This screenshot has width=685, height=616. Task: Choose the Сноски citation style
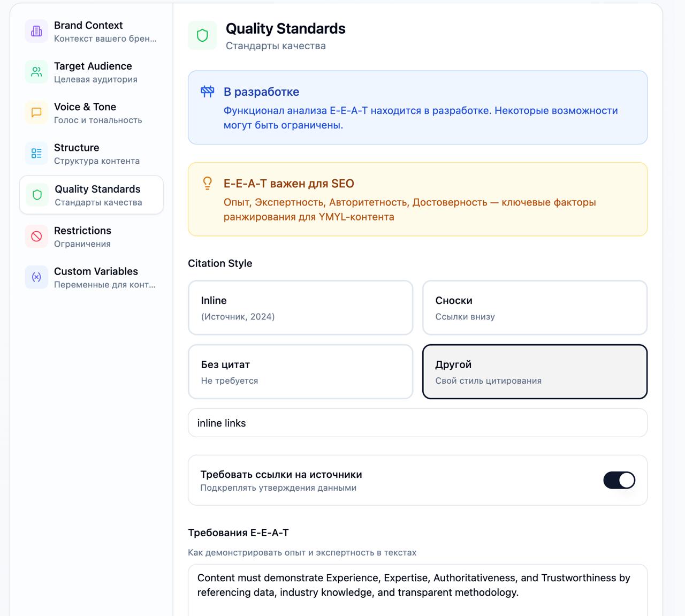(535, 308)
